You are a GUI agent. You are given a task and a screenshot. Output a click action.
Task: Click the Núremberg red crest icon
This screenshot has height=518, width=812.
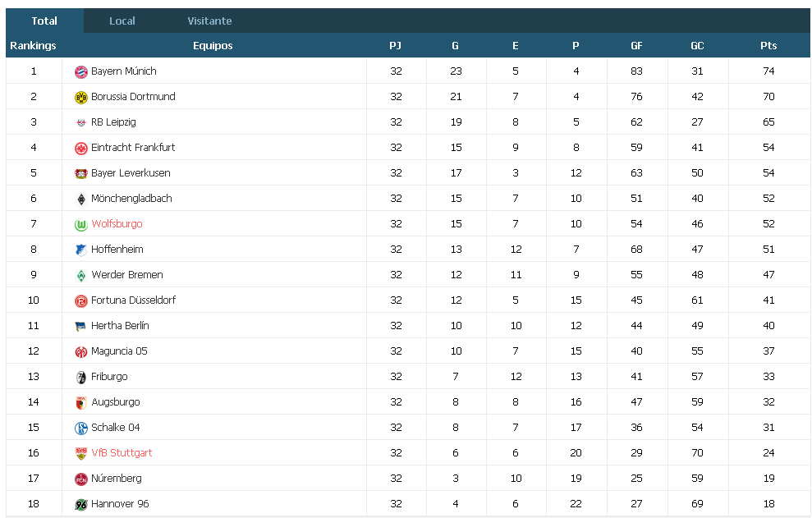(x=80, y=479)
